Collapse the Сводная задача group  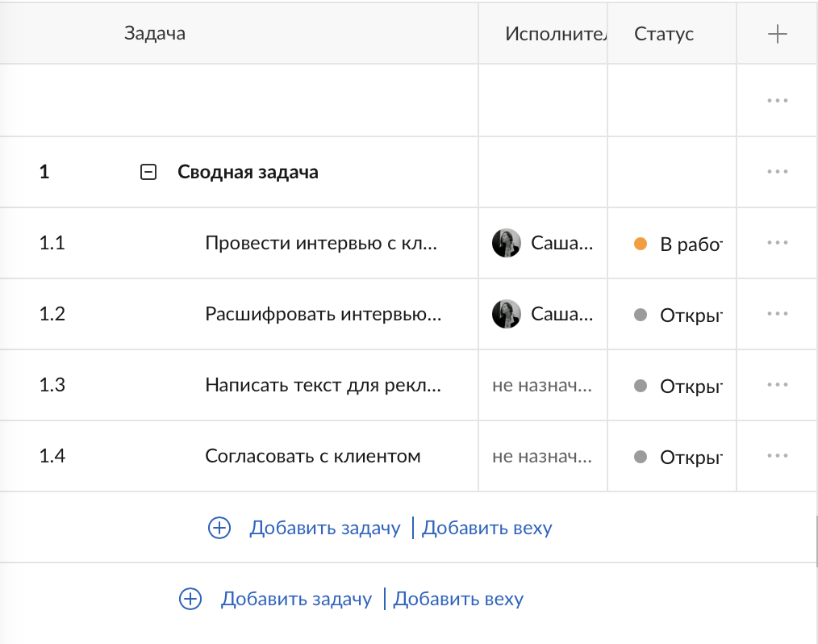148,171
